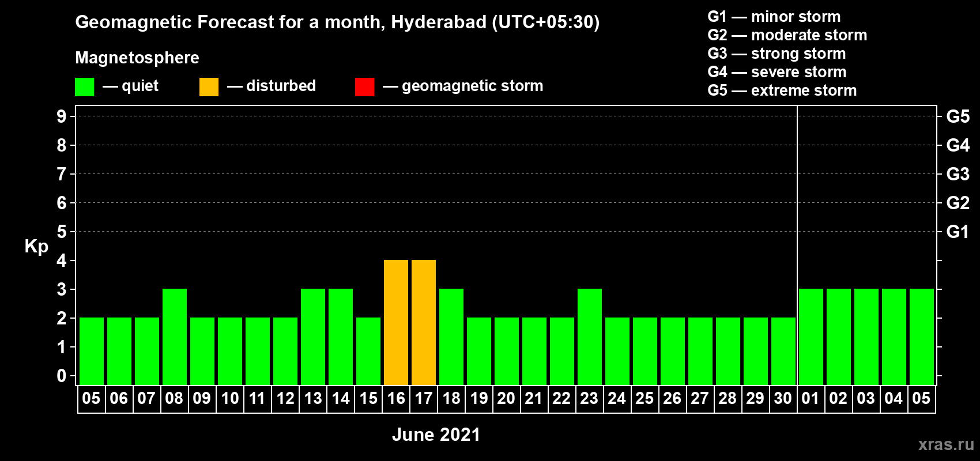The height and width of the screenshot is (461, 980).
Task: Click the 'geomagnetic storm' legend label
Action: (x=473, y=86)
